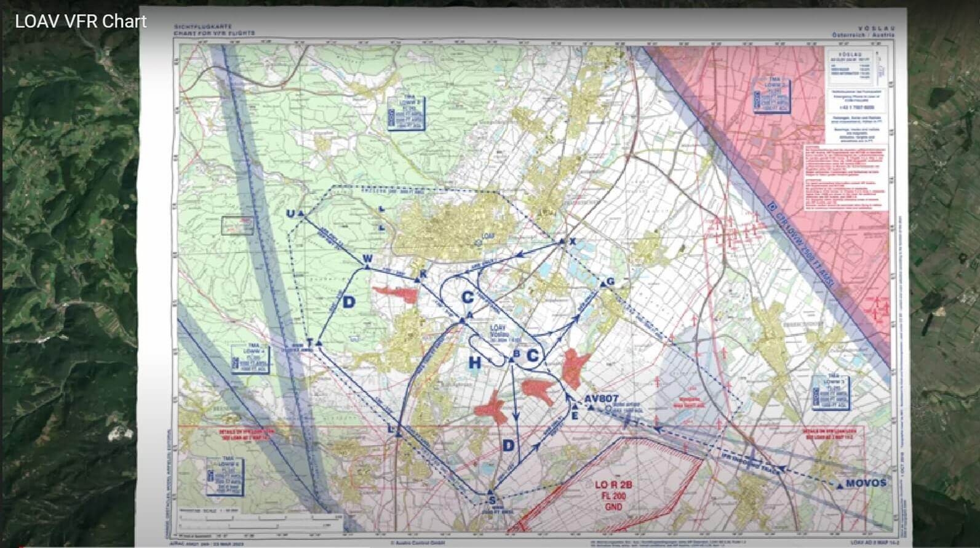Image resolution: width=980 pixels, height=548 pixels.
Task: Click the LOAF aerodrome label over the town
Action: tap(488, 236)
